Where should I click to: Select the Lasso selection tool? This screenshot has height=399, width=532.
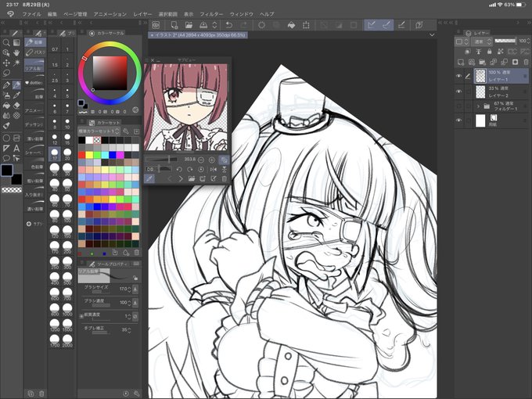click(6, 74)
